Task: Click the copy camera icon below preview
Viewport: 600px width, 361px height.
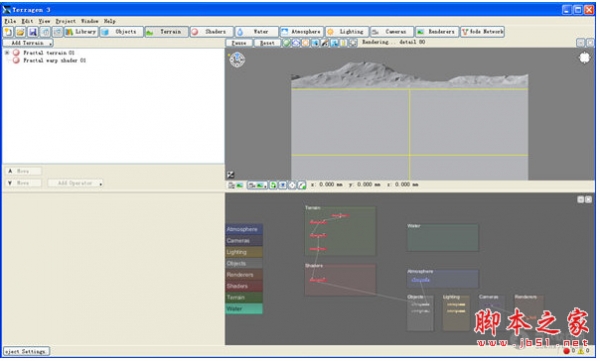Action: pos(232,186)
